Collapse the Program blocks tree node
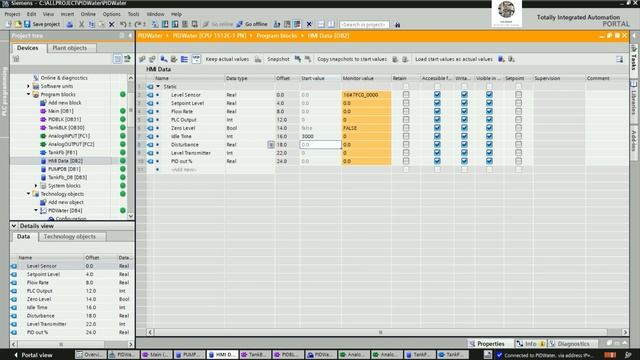640x360 pixels. [29, 94]
